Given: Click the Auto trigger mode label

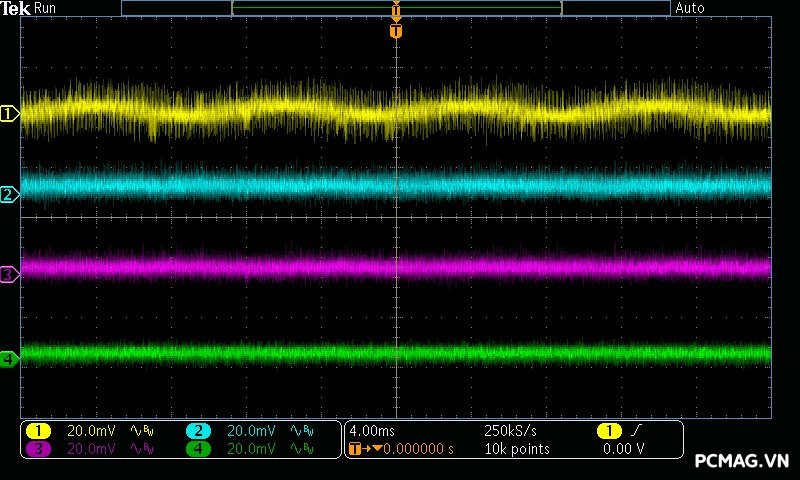Looking at the screenshot, I should [690, 8].
